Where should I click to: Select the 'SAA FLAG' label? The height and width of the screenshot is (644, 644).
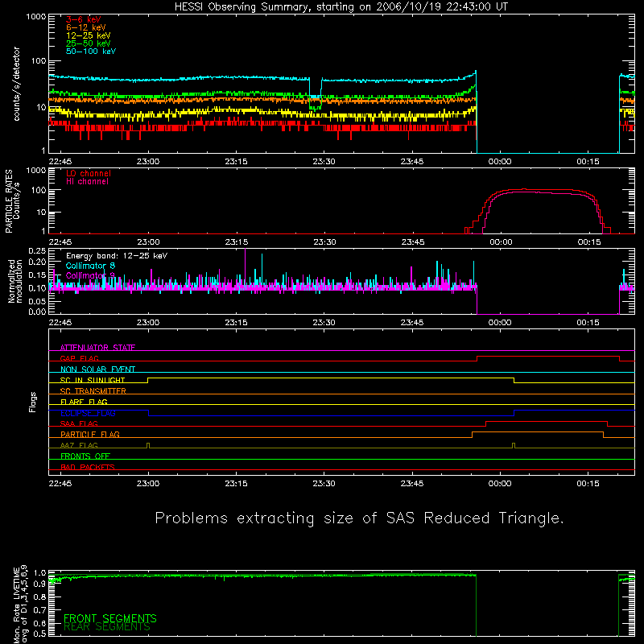pos(79,423)
